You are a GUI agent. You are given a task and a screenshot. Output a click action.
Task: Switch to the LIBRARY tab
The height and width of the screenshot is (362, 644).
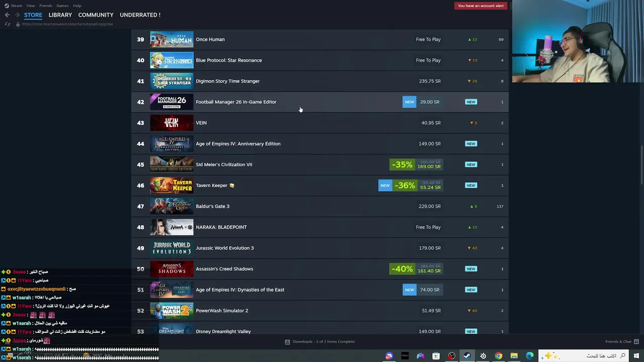tap(60, 15)
